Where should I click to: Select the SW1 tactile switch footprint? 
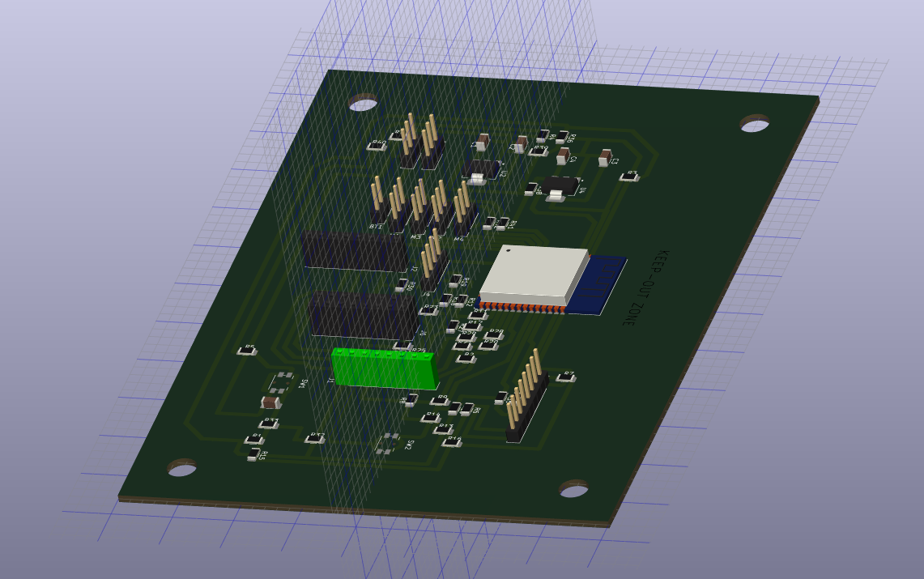[x=281, y=381]
